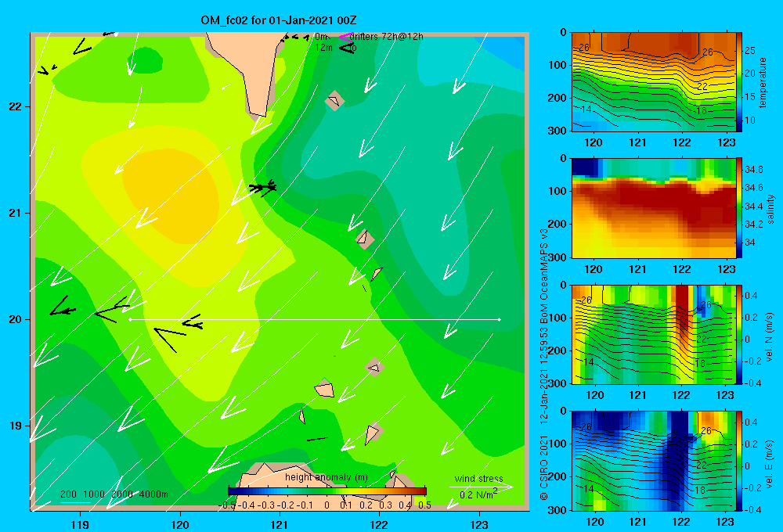Click the map title "OM_fc02 for 01-Jan-2021 00Z"
Screen dimensions: 783x532
coord(279,20)
